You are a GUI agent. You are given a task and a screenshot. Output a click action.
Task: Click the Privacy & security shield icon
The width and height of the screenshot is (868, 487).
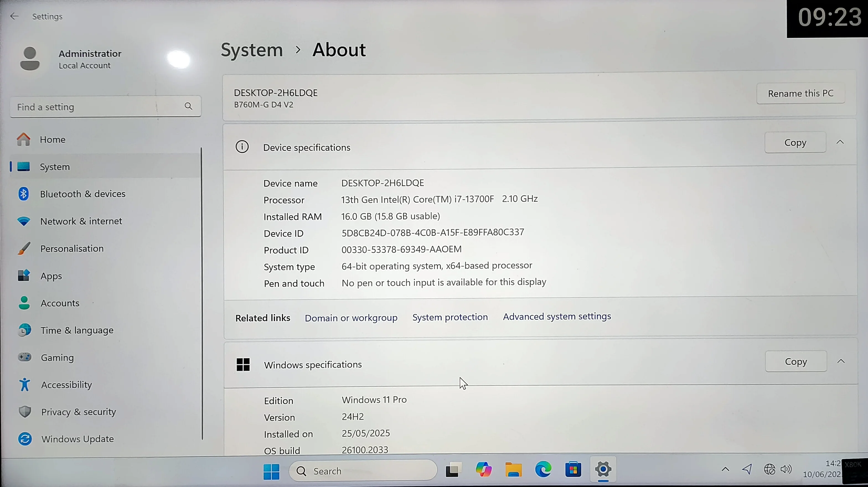[x=25, y=411]
